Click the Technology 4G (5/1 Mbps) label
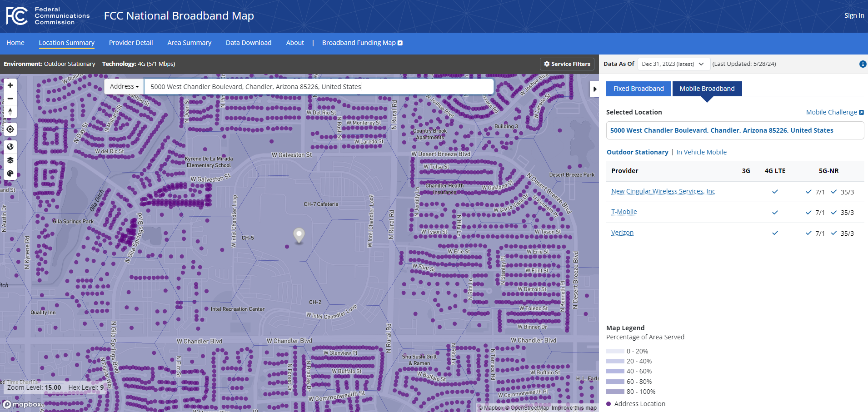This screenshot has width=868, height=412. 139,64
